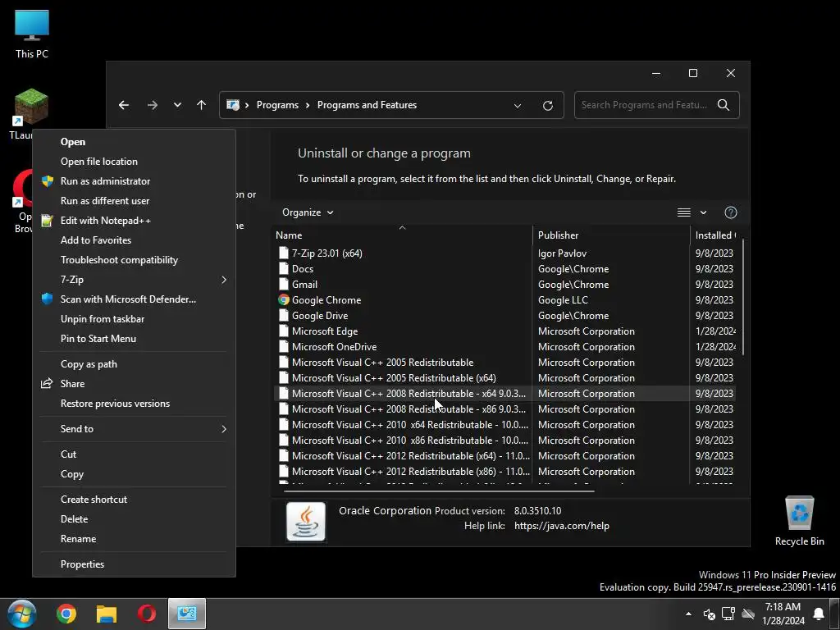Choose Create shortcut
The height and width of the screenshot is (630, 840).
point(134,500)
